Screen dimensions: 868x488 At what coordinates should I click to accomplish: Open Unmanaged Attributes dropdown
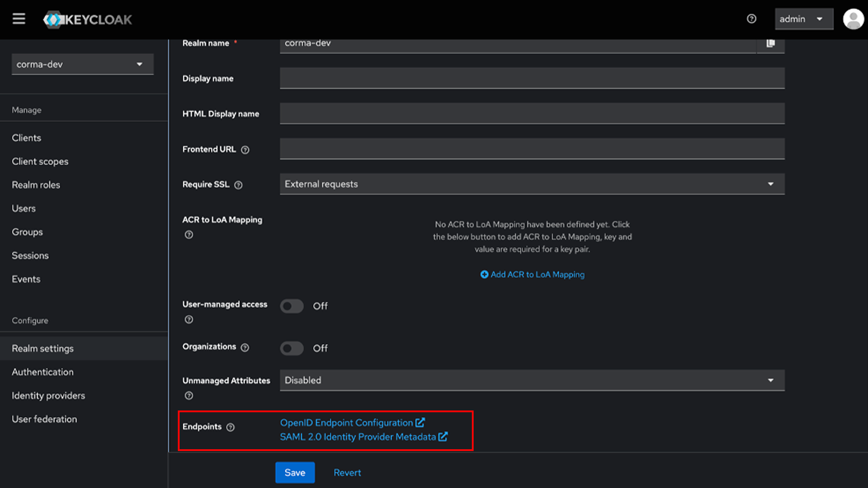(532, 380)
